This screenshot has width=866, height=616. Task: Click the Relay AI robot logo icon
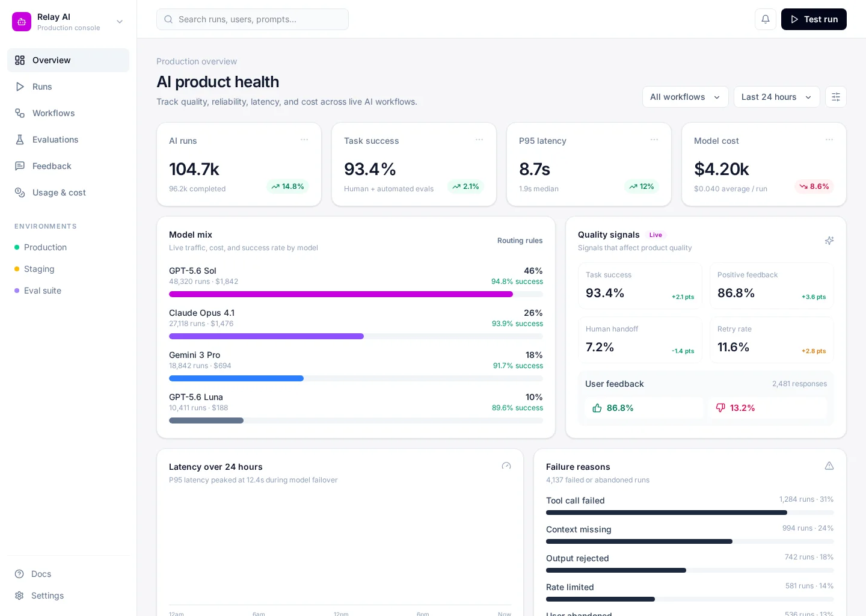click(22, 22)
